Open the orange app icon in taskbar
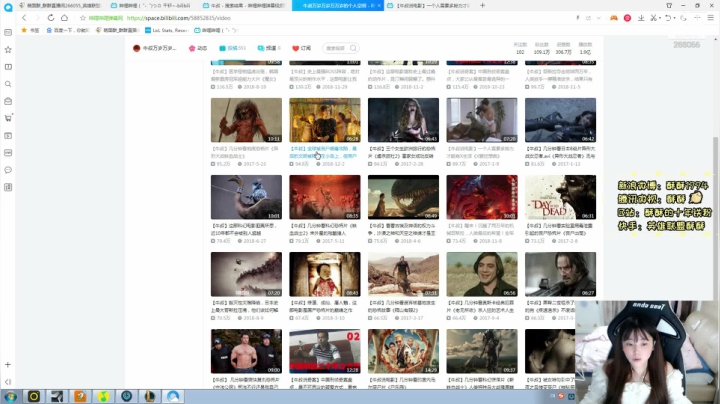Viewport: 720px width, 404px height. tap(80, 396)
